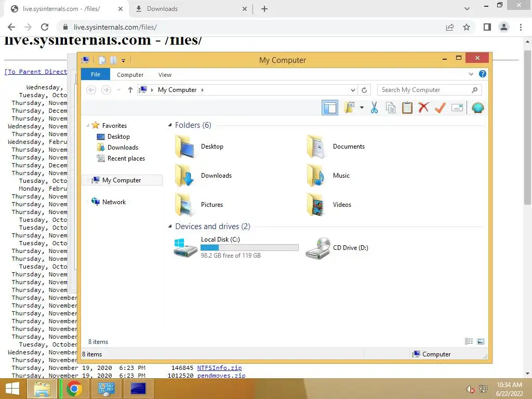532x399 pixels.
Task: Open the pendmoves.zip link
Action: point(221,376)
